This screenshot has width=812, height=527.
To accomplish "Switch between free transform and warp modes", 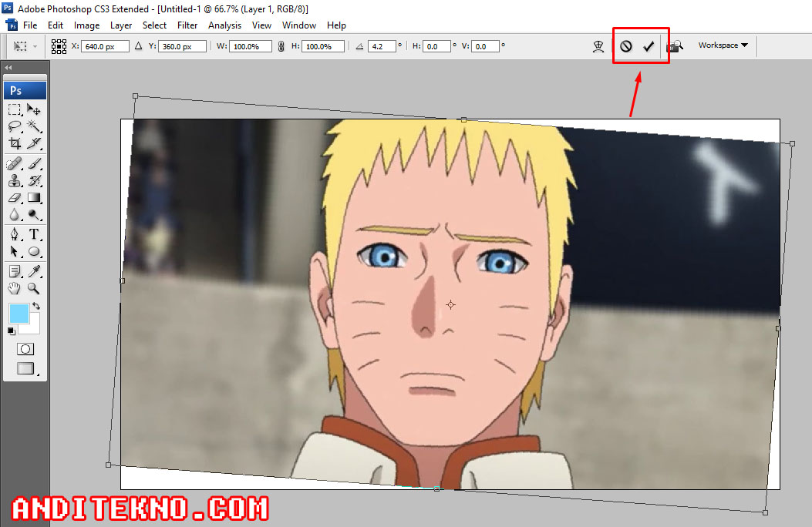I will pos(598,46).
